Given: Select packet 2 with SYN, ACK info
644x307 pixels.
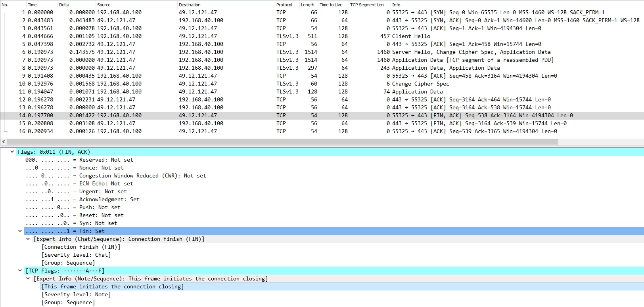Looking at the screenshot, I should (x=322, y=20).
